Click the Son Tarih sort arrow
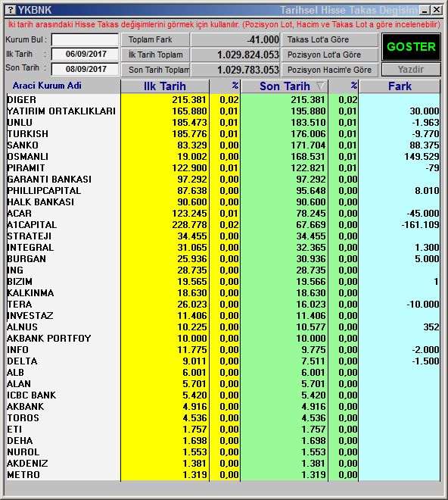This screenshot has height=500, width=448. (x=321, y=86)
